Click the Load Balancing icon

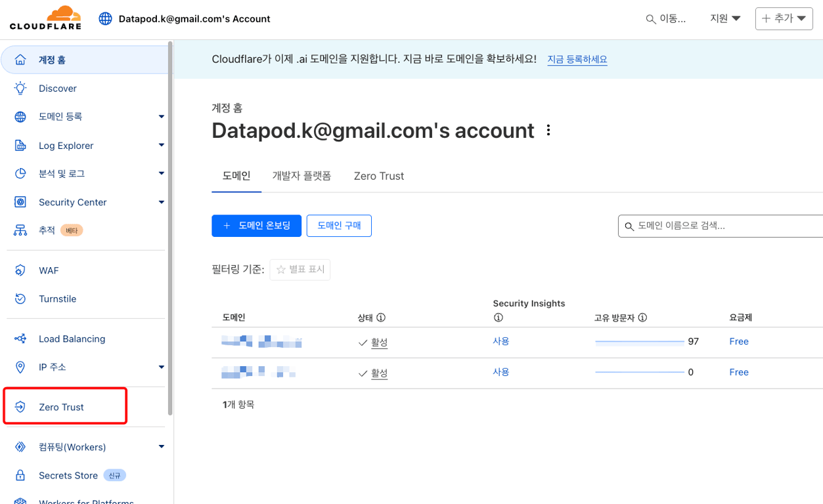(20, 339)
